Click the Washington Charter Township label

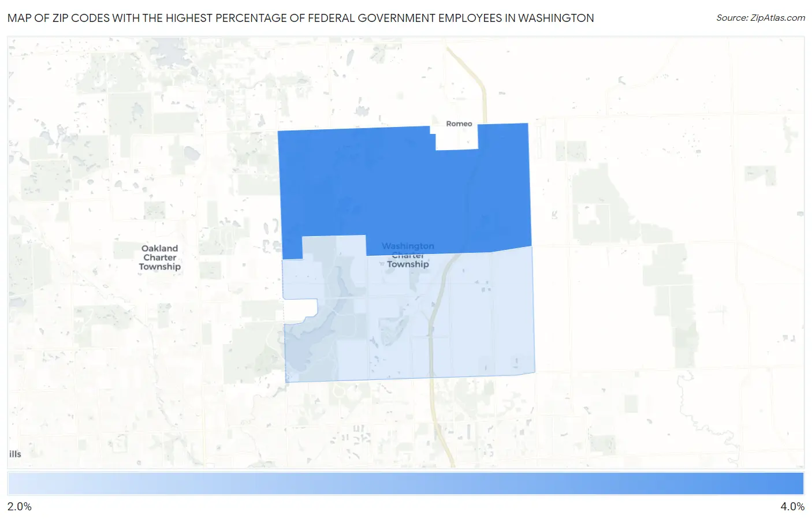click(x=408, y=255)
